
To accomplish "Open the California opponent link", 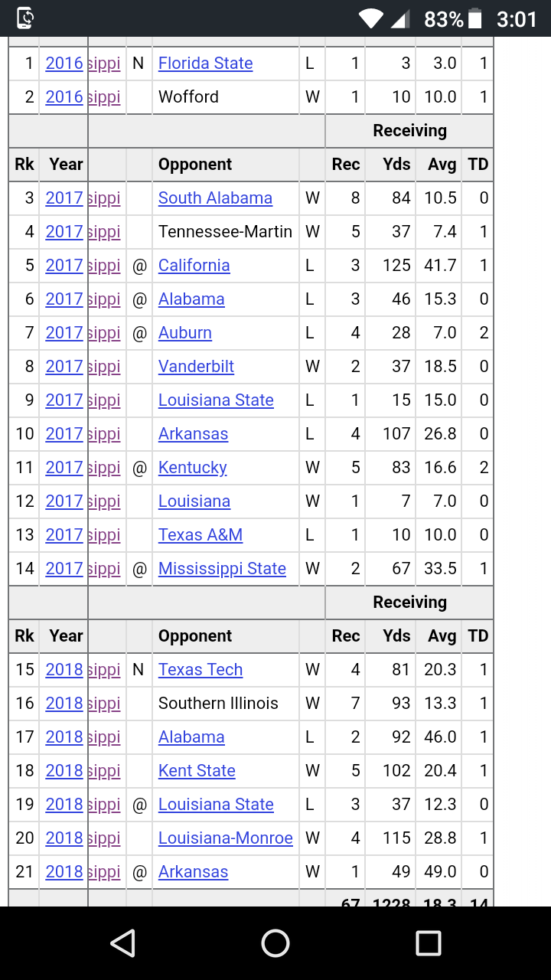I will (x=194, y=266).
